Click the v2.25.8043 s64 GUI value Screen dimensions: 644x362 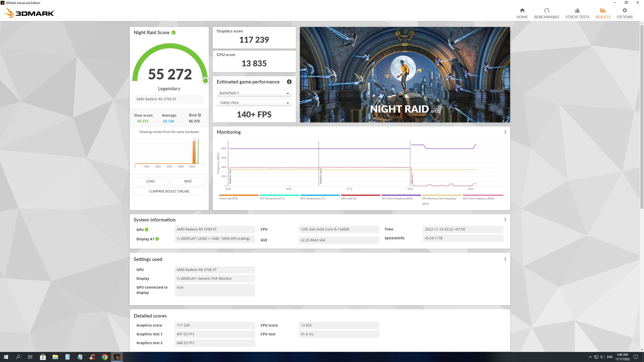(339, 240)
